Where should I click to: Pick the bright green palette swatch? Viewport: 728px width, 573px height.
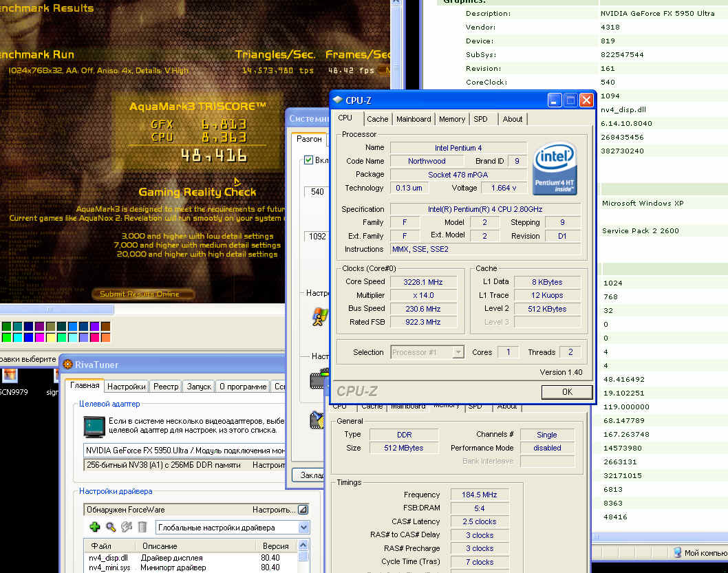point(6,337)
